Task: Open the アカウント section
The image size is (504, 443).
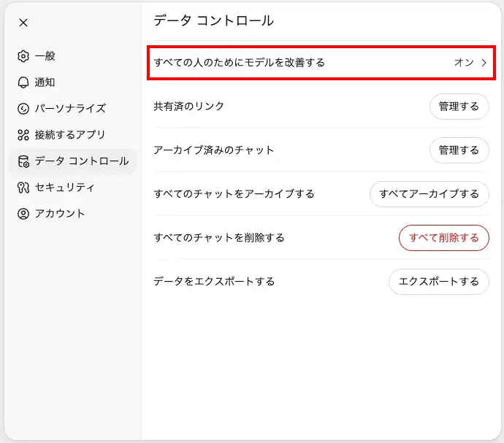Action: coord(73,214)
